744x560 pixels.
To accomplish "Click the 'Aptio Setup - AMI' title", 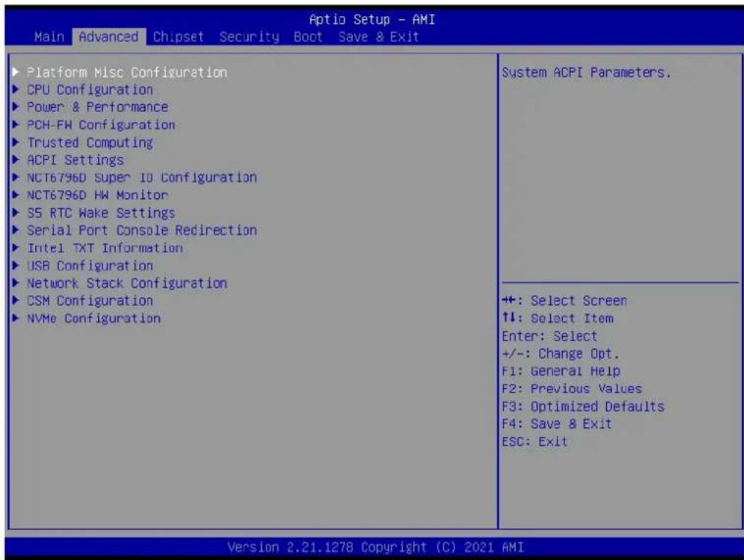I will coord(372,19).
